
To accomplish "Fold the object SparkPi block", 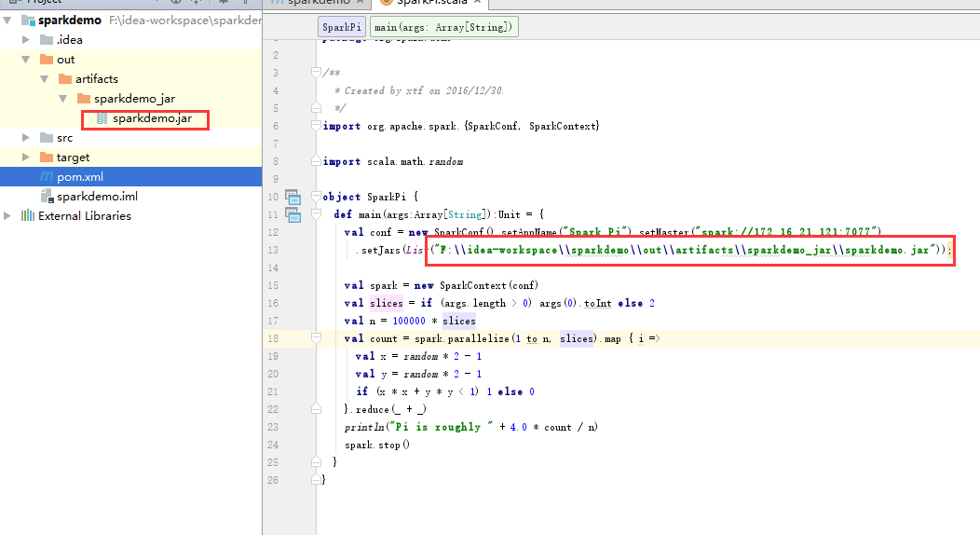I will tap(316, 197).
